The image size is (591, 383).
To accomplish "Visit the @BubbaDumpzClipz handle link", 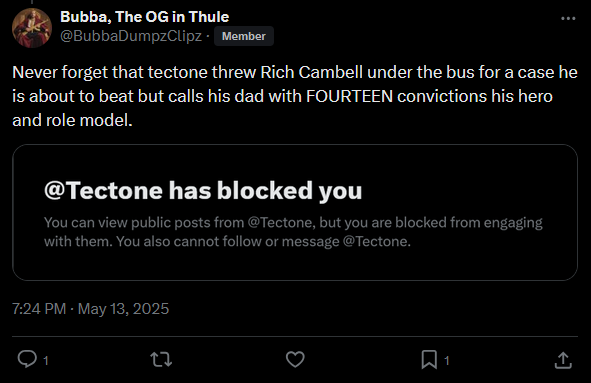I will pos(131,36).
